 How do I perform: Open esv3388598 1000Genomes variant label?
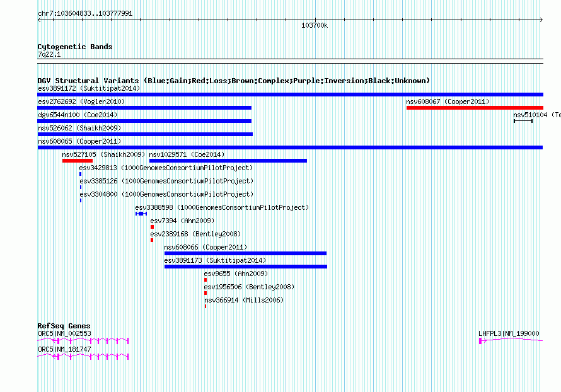coord(222,207)
